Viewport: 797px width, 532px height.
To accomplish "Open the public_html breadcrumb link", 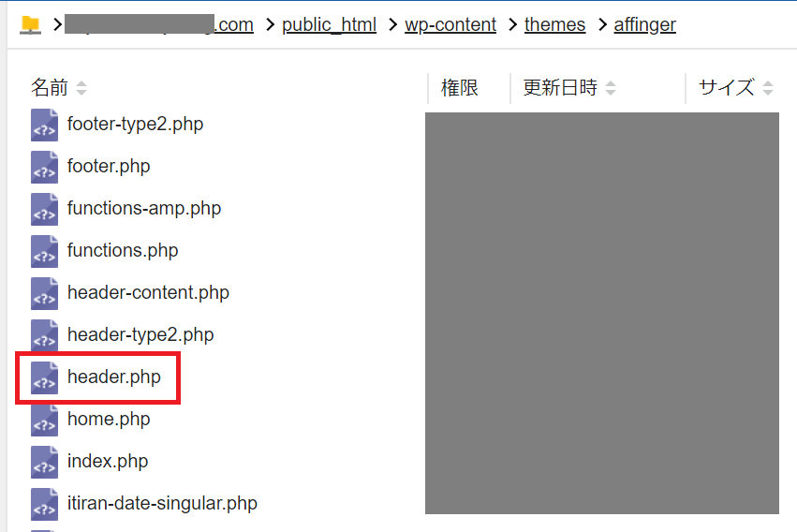I will [329, 24].
